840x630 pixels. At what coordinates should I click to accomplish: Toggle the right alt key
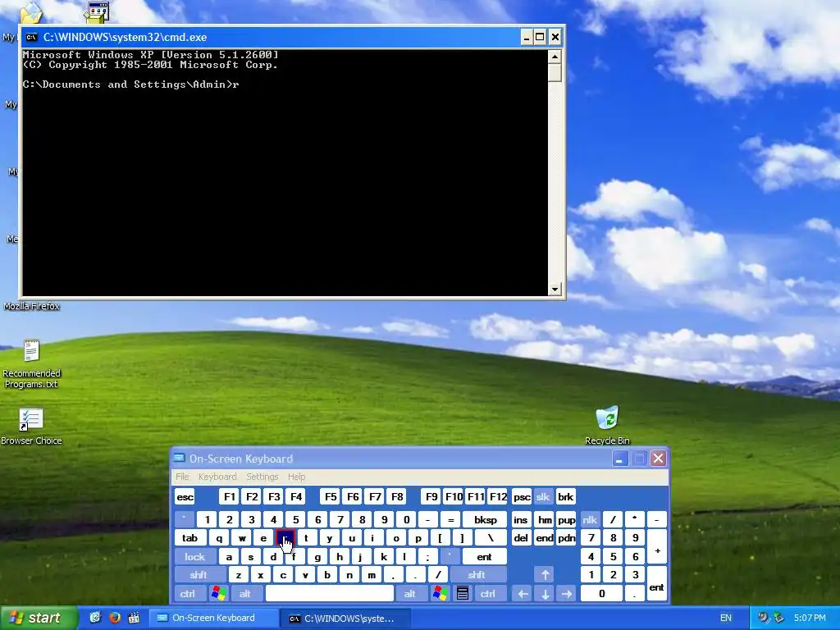click(410, 594)
